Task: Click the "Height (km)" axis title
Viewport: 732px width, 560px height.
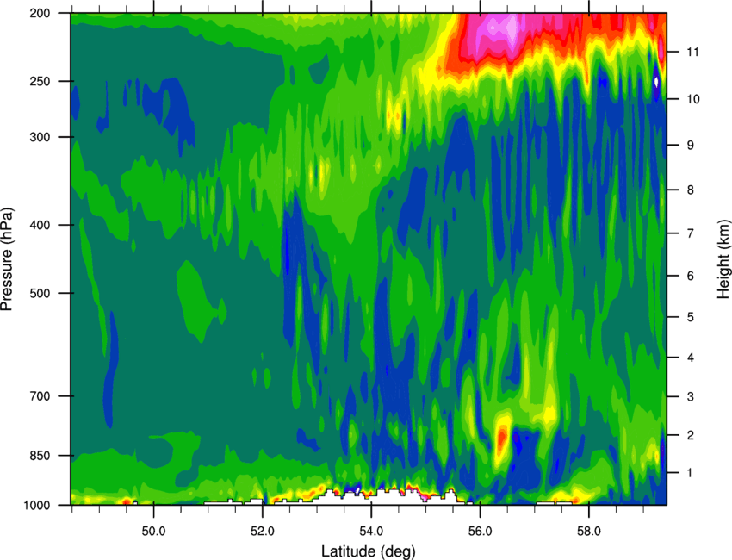Action: coord(723,259)
